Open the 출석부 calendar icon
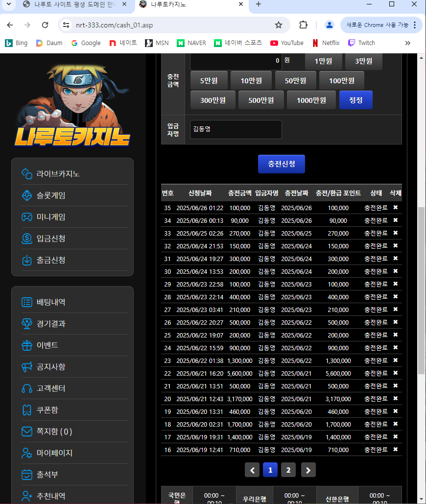 (27, 475)
